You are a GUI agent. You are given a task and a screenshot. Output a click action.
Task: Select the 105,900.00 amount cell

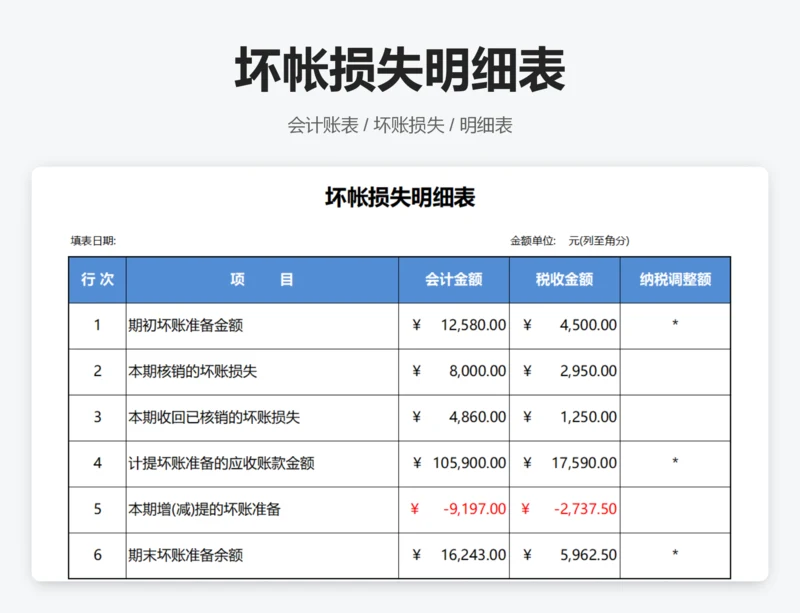[454, 463]
